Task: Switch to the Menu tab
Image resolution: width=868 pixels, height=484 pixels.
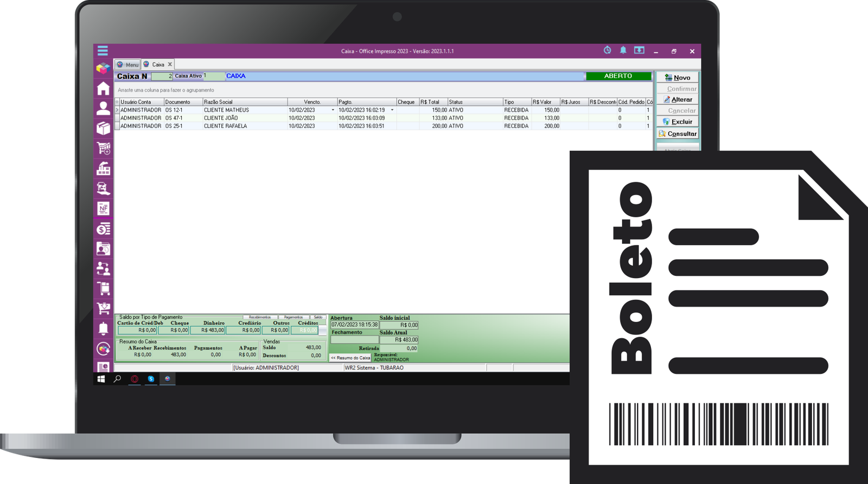Action: [x=128, y=64]
